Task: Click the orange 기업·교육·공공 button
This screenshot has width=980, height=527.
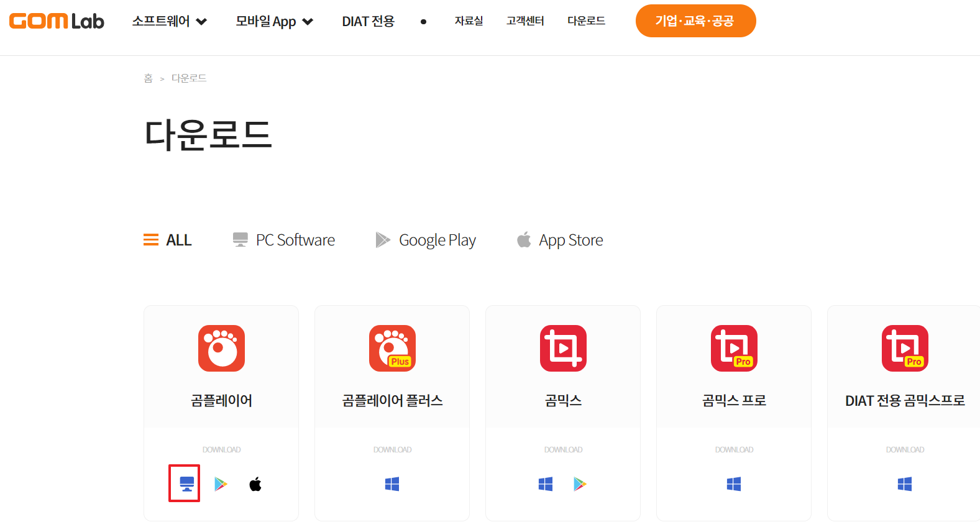Action: coord(695,21)
